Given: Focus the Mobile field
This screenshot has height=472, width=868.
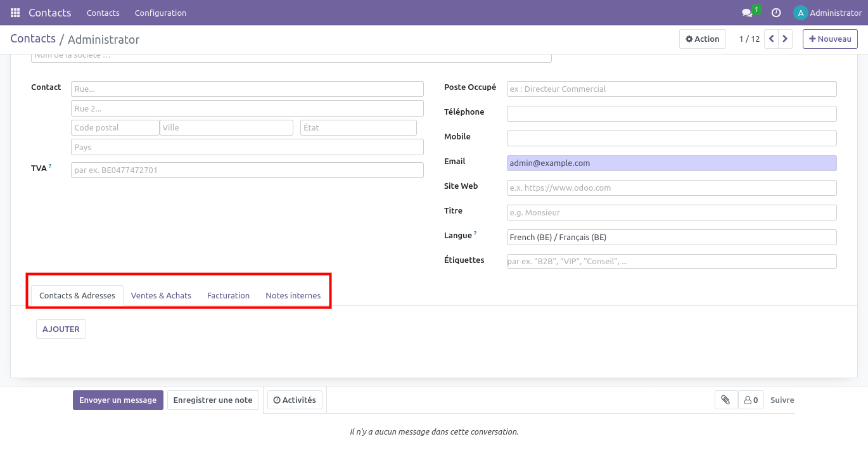Looking at the screenshot, I should tap(672, 138).
